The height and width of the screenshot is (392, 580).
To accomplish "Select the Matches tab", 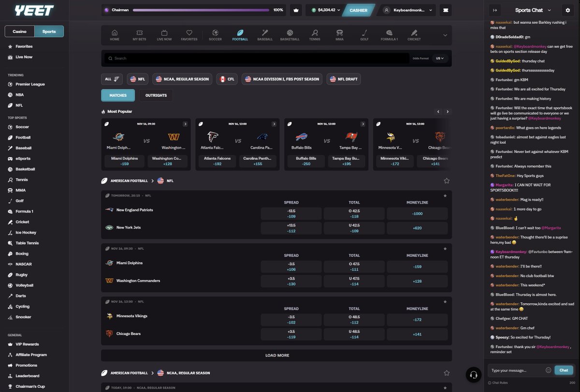I will coord(118,95).
